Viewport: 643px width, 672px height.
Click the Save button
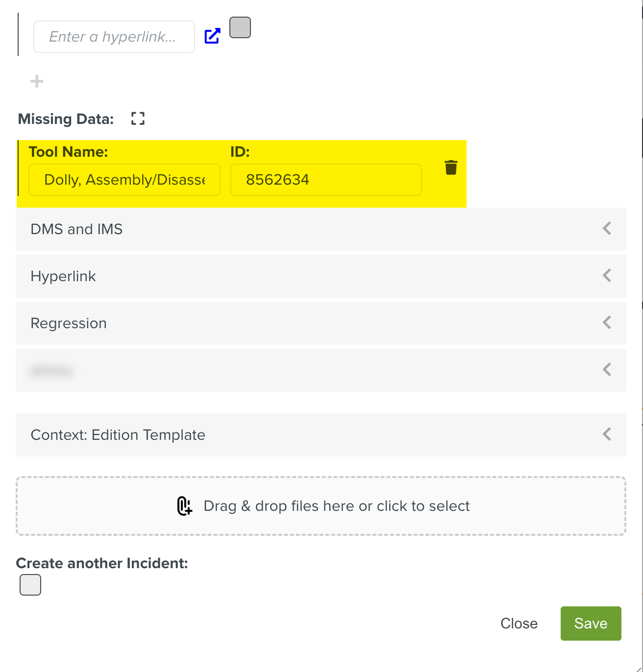tap(591, 623)
